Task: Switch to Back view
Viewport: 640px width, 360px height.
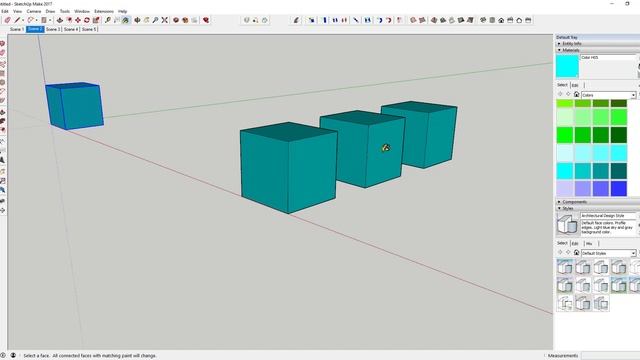Action: (x=519, y=20)
